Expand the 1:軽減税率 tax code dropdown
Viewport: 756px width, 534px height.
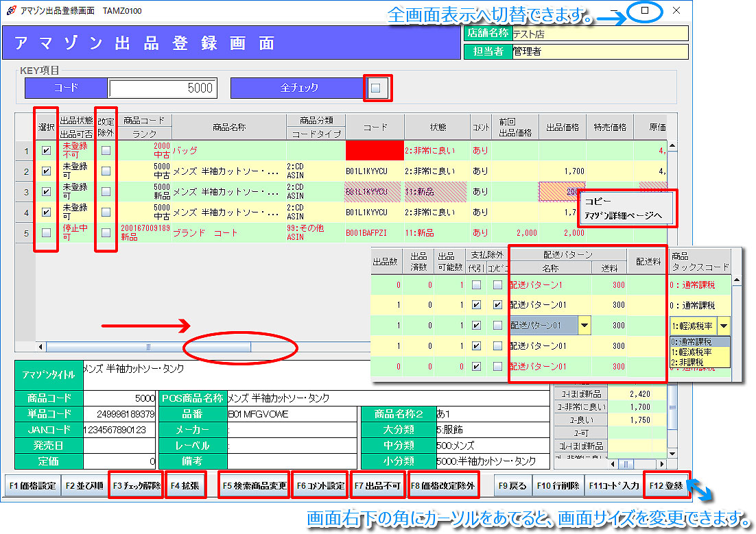point(724,326)
